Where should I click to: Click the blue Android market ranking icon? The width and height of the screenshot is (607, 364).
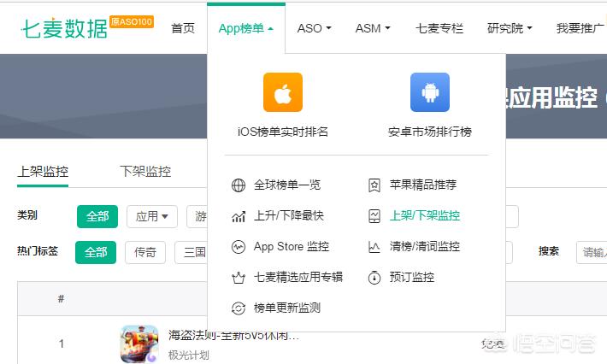pyautogui.click(x=429, y=92)
